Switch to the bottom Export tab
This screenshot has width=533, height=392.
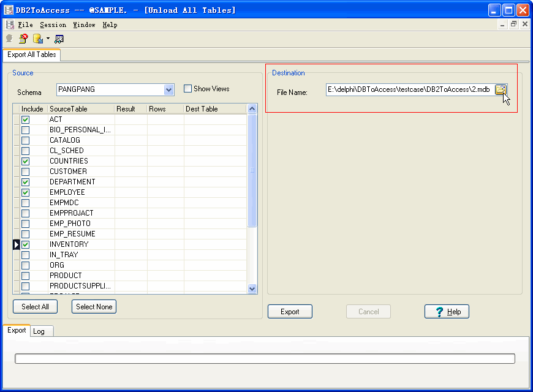(17, 331)
